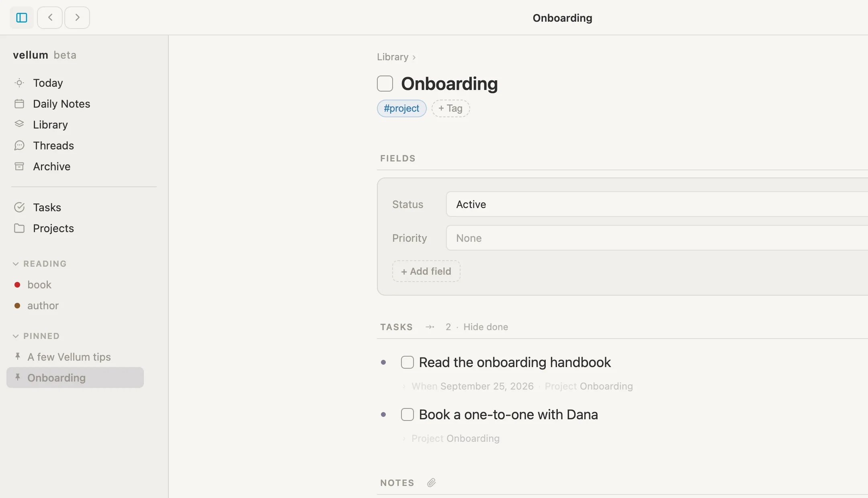The height and width of the screenshot is (498, 868).
Task: Click the bullet dot before Book a one-to-one
Action: point(383,414)
